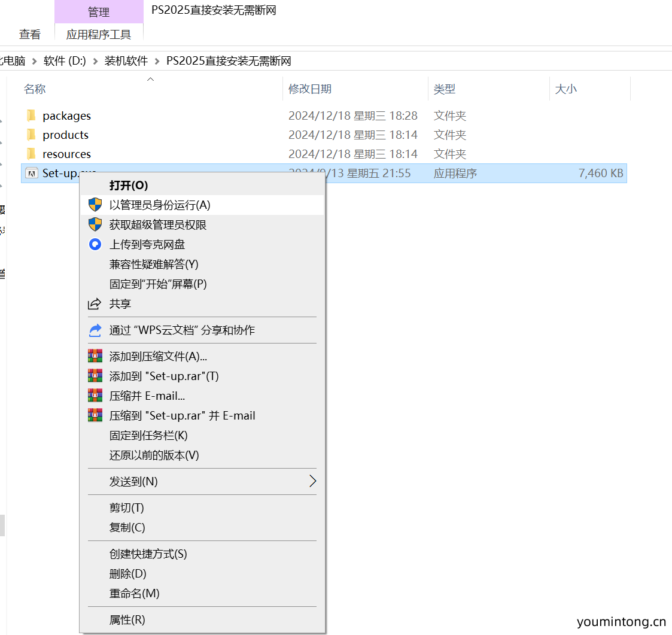
Task: Open the 查看 ribbon tab
Action: coord(29,34)
